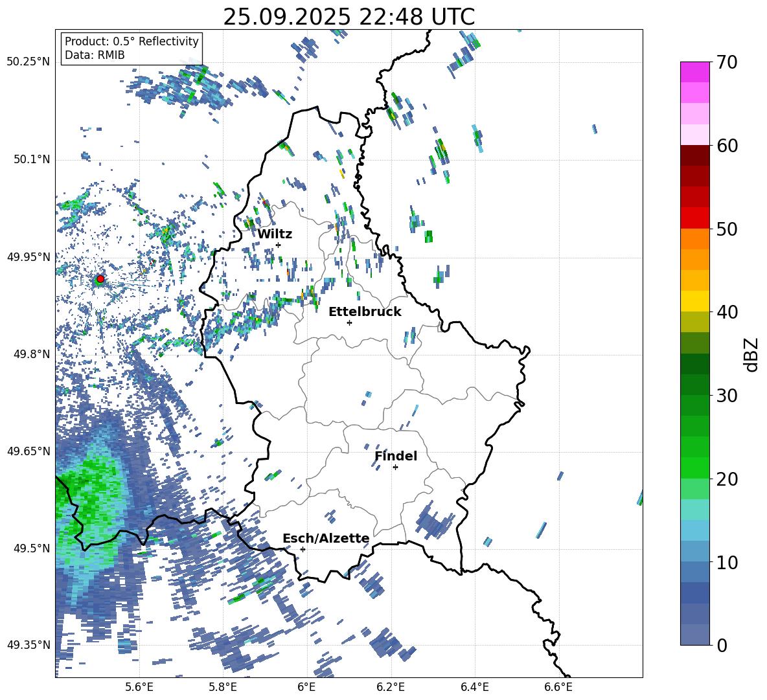Click the dark red colorbar segment below 60

(x=694, y=155)
